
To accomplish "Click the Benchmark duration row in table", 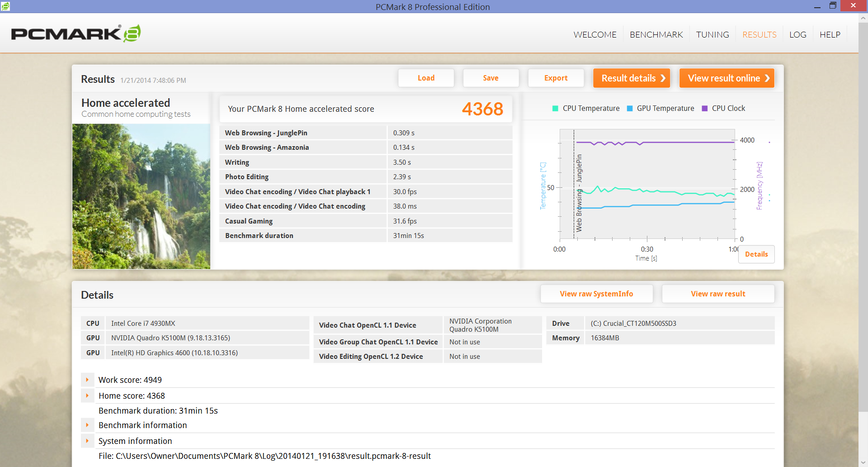I will point(366,236).
